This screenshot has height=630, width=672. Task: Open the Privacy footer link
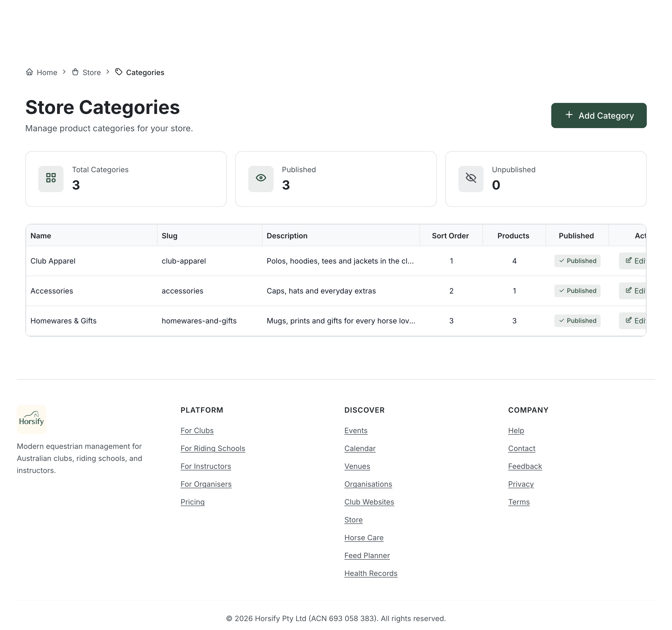tap(521, 484)
